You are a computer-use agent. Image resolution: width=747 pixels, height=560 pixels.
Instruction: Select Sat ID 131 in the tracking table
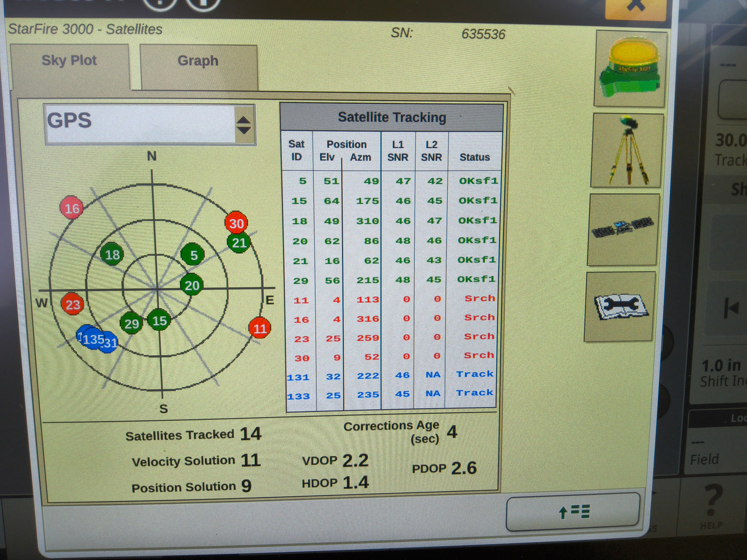298,377
